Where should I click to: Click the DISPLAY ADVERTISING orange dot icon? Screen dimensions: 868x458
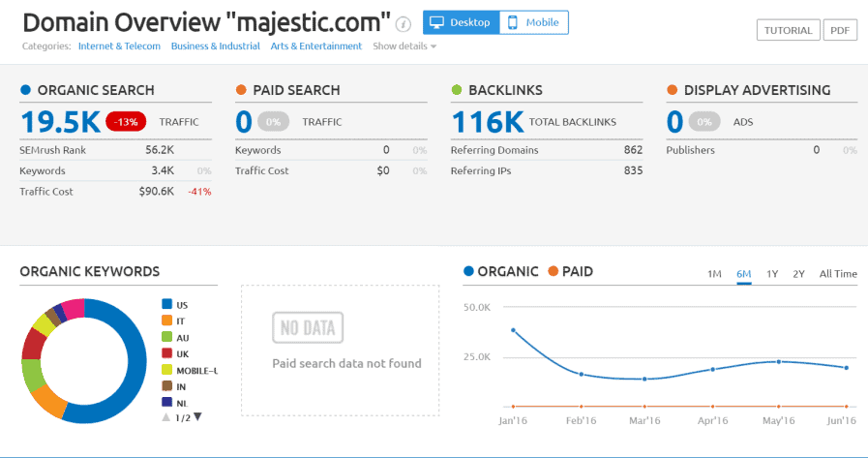pyautogui.click(x=672, y=90)
